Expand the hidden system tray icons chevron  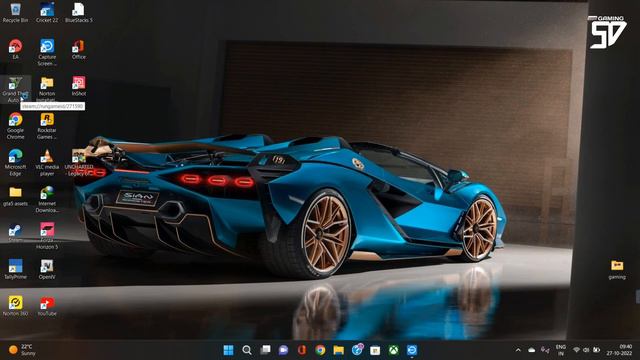coord(518,350)
